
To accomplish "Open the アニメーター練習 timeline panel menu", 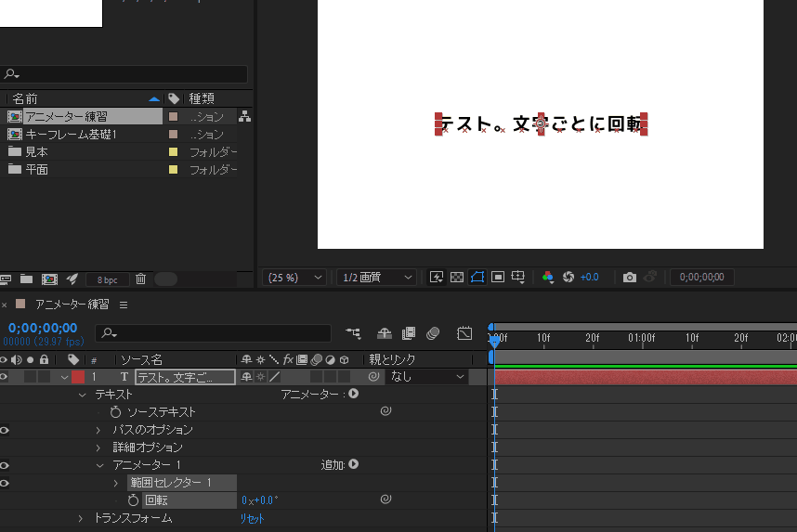I will [124, 305].
